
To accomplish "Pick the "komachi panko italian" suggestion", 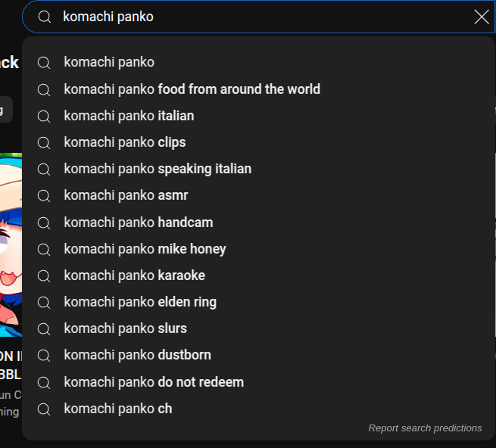I will pyautogui.click(x=129, y=116).
